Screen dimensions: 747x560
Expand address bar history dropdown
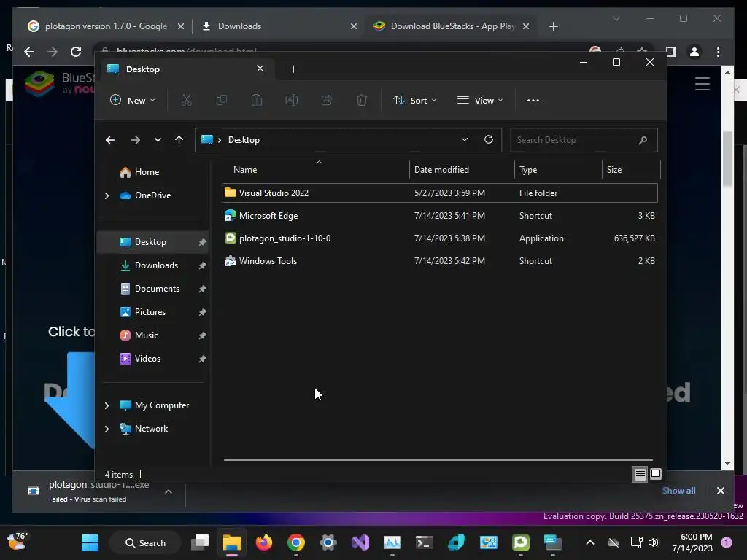(465, 139)
